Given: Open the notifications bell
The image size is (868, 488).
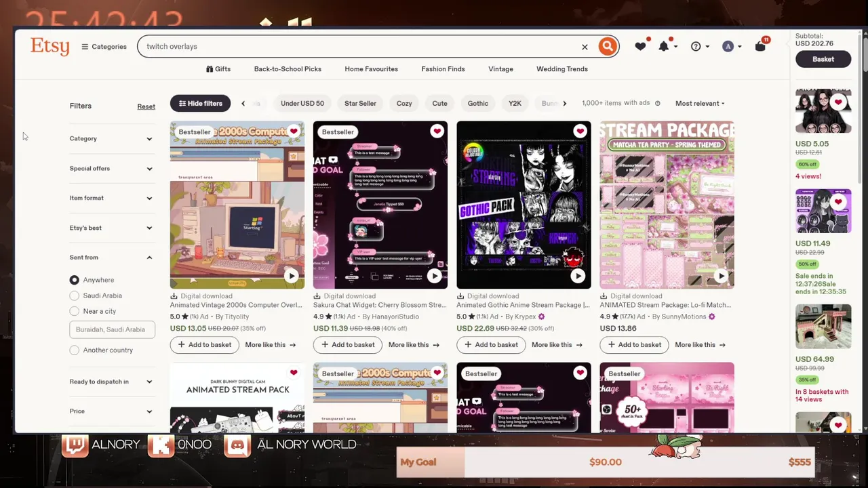Looking at the screenshot, I should [x=664, y=46].
